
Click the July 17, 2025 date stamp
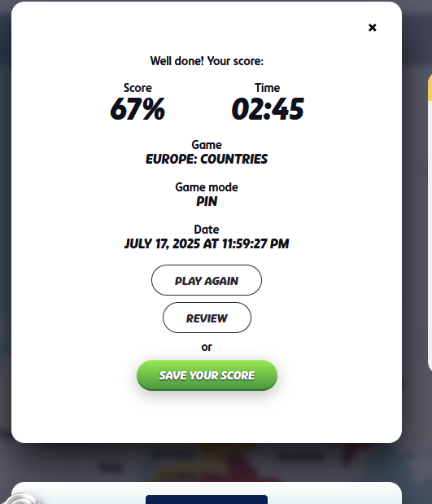[207, 243]
